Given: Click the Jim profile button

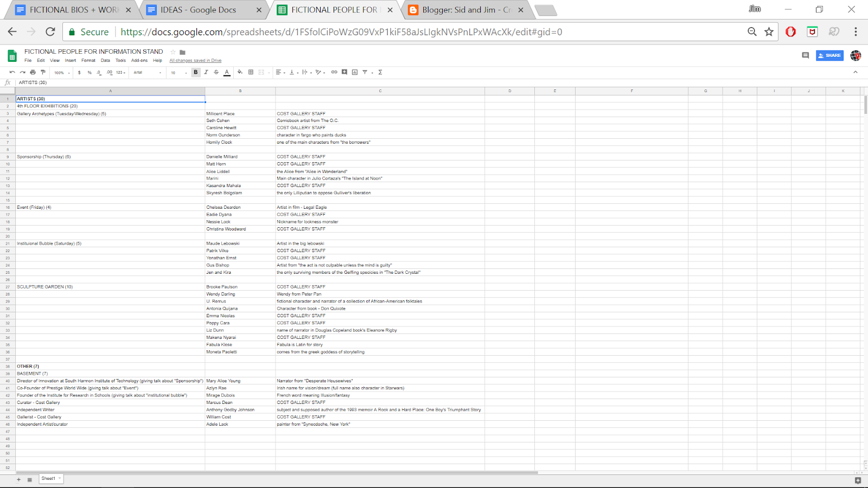Looking at the screenshot, I should click(x=755, y=9).
